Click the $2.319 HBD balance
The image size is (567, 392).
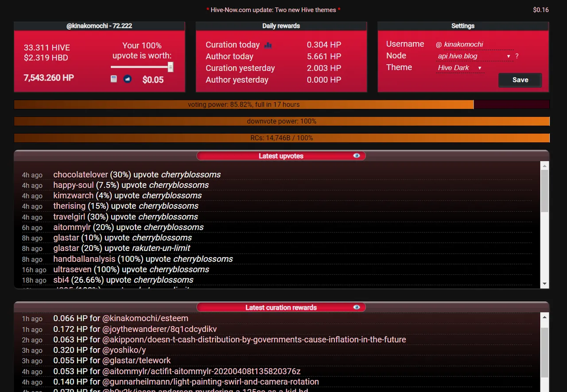pos(46,58)
